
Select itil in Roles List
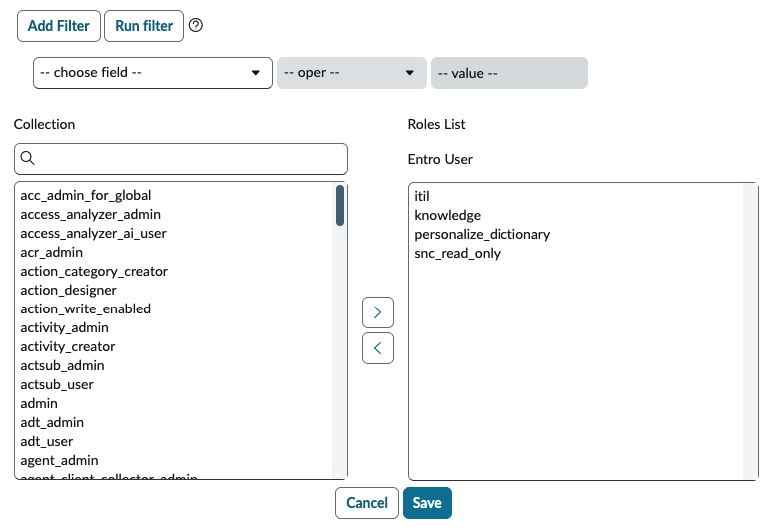pyautogui.click(x=422, y=196)
